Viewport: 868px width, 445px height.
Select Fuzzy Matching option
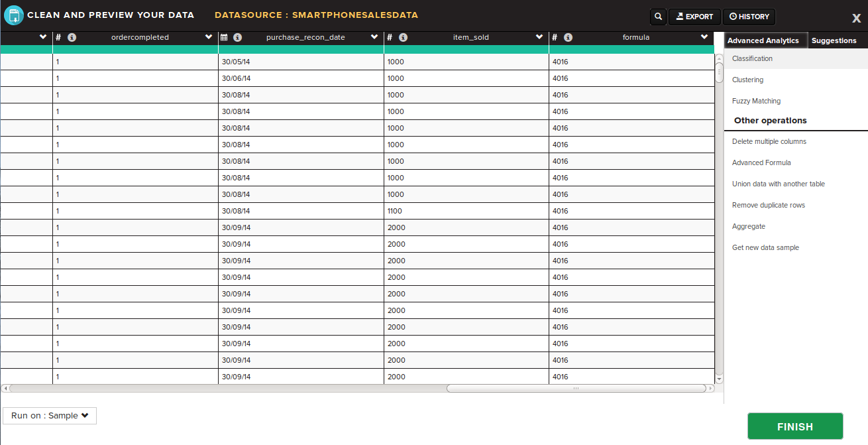pyautogui.click(x=756, y=101)
